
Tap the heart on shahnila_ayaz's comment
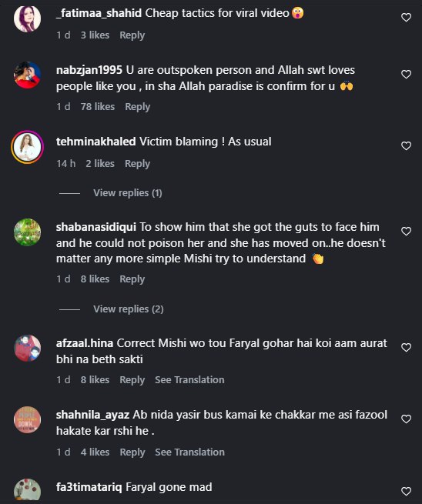tap(407, 419)
